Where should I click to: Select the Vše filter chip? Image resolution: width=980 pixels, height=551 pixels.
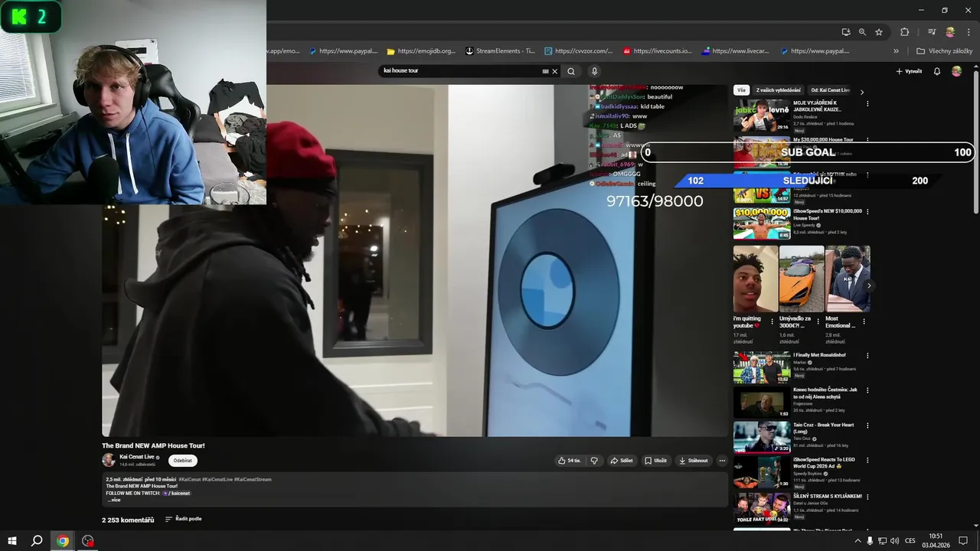coord(741,90)
